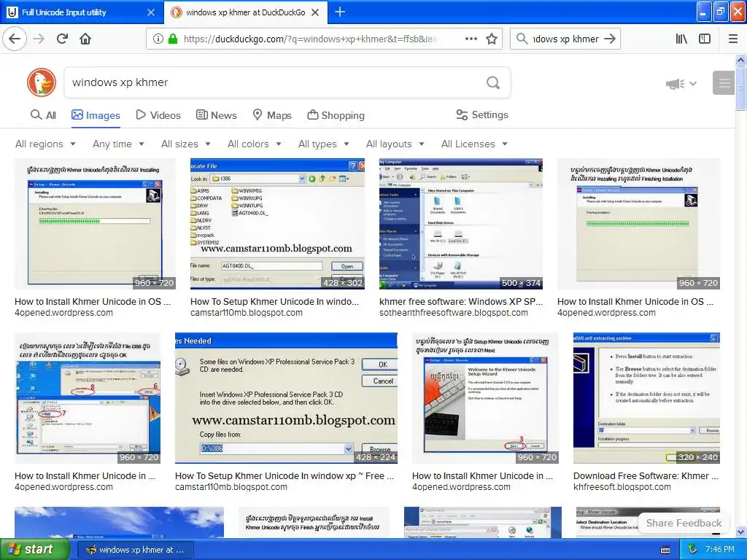Image resolution: width=747 pixels, height=560 pixels.
Task: Reload the current page
Action: click(63, 39)
